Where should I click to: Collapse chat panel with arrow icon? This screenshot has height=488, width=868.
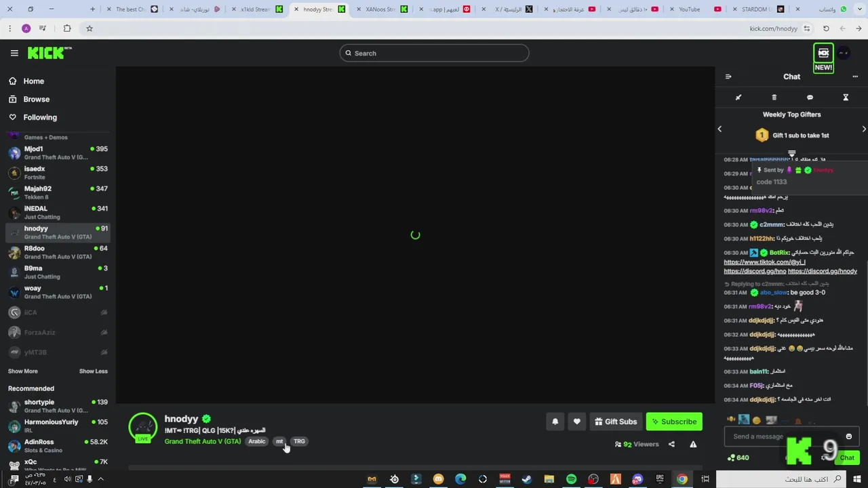[x=728, y=77]
